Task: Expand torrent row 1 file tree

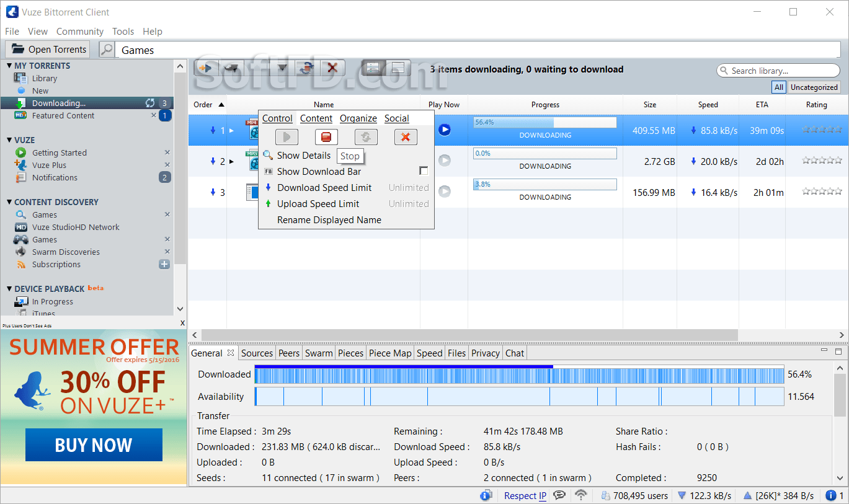Action: click(x=232, y=130)
